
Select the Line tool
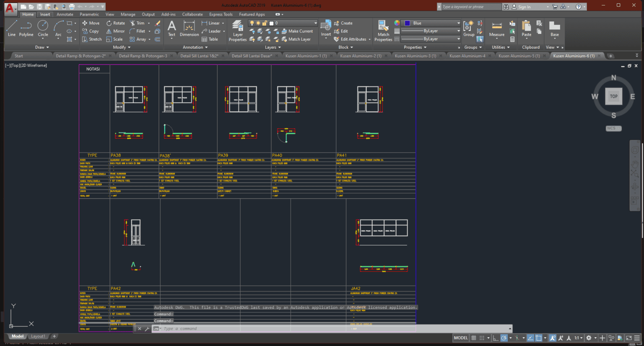click(x=11, y=29)
